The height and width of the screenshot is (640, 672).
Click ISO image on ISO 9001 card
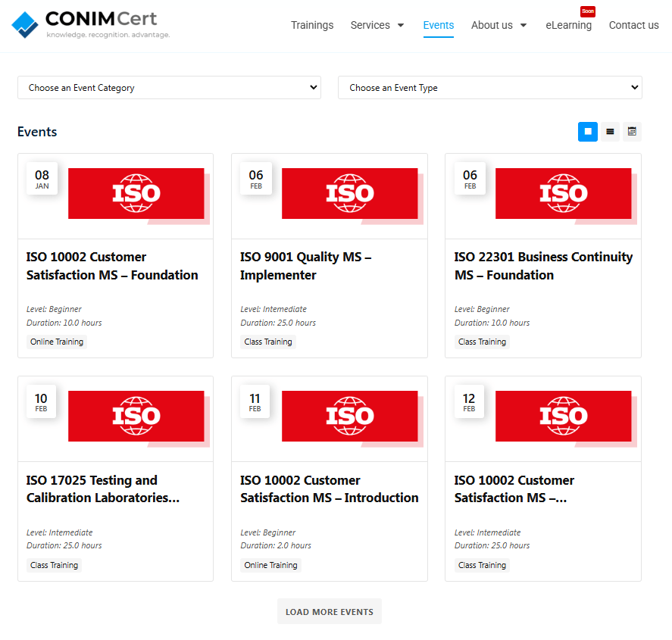pos(352,195)
